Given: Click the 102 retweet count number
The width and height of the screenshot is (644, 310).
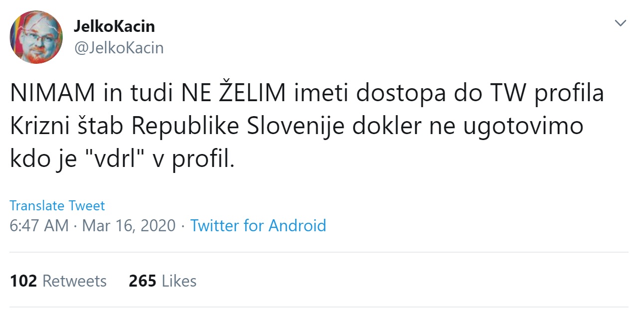Looking at the screenshot, I should pos(23,281).
